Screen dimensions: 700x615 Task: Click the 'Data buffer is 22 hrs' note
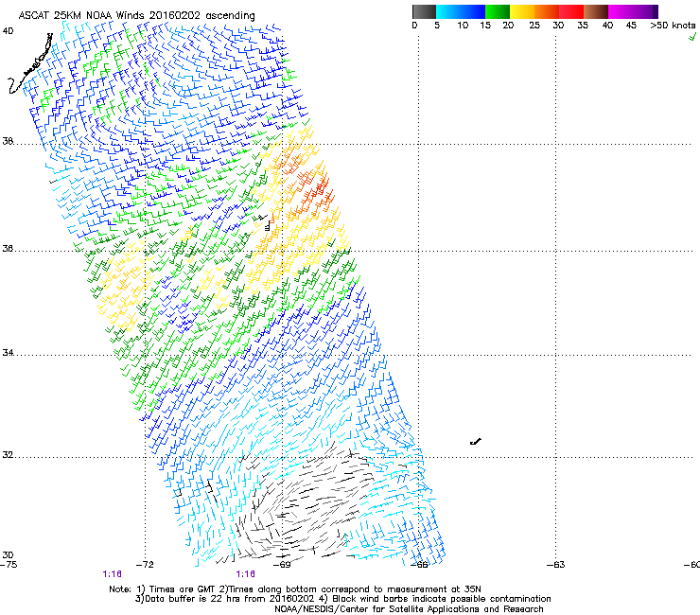pyautogui.click(x=229, y=599)
